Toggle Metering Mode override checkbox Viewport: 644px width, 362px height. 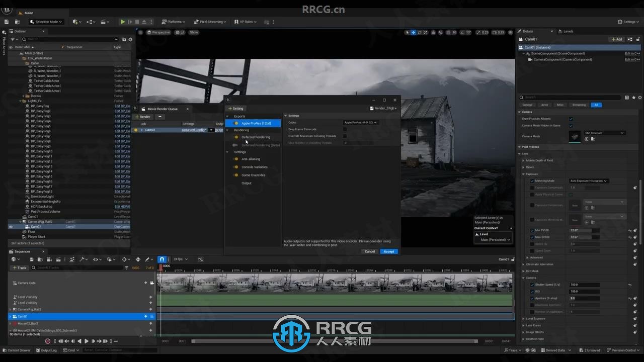[x=532, y=180]
